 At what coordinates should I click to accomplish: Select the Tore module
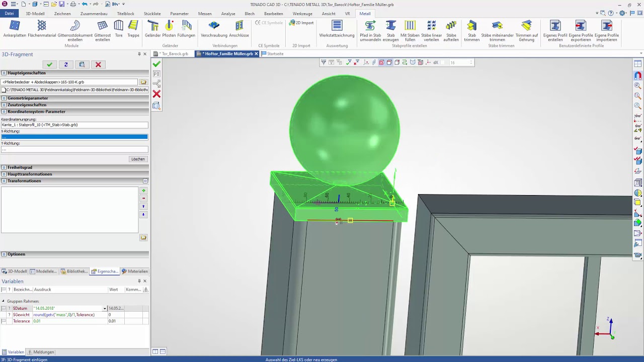tap(119, 29)
